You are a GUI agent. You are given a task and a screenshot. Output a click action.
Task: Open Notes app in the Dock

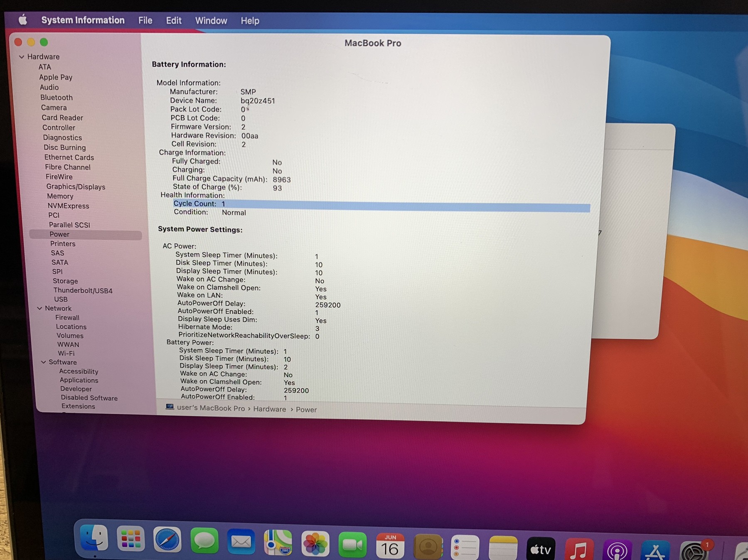(503, 548)
